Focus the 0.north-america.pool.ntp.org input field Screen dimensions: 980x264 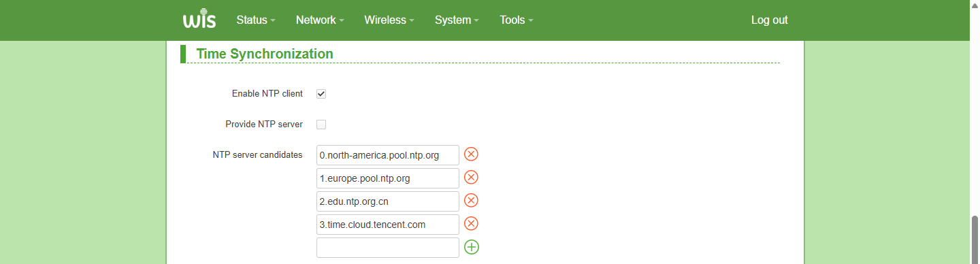coord(388,155)
